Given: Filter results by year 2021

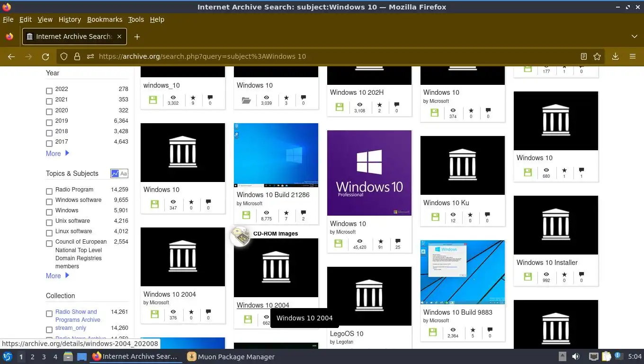Looking at the screenshot, I should click(49, 101).
